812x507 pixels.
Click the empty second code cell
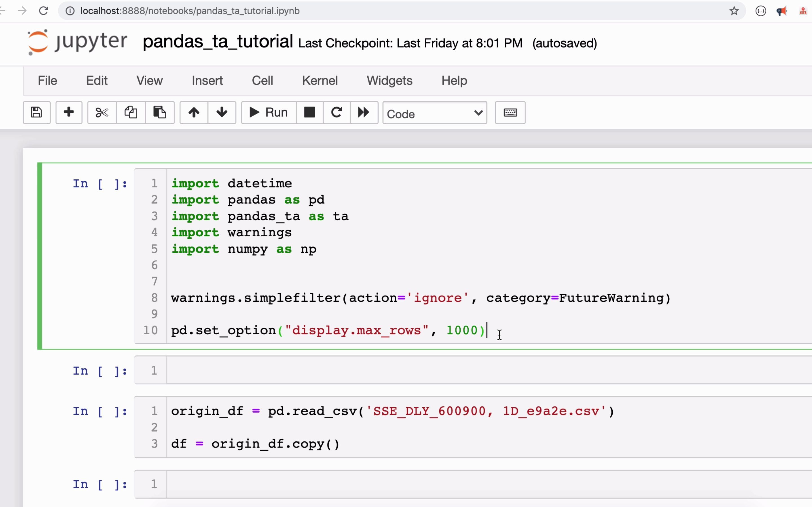470,370
